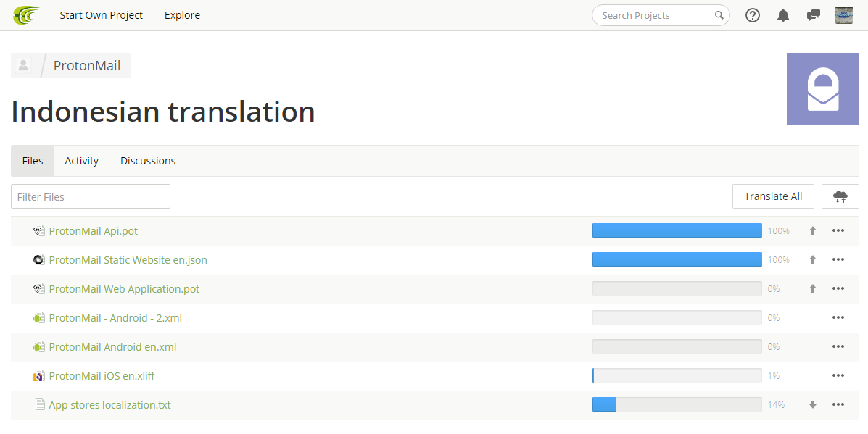Click the cloud download/upload icon button

tap(840, 196)
